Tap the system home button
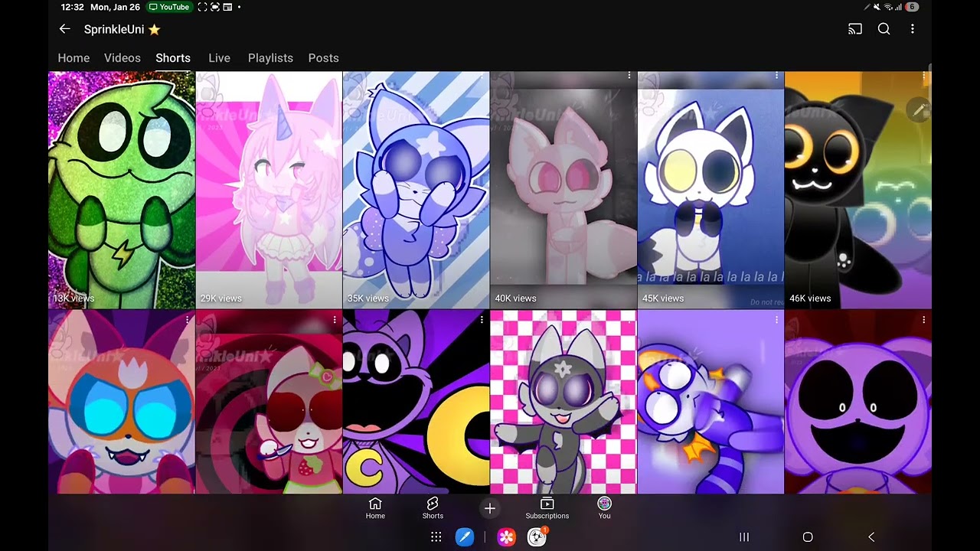Viewport: 980px width, 551px height. pyautogui.click(x=808, y=537)
